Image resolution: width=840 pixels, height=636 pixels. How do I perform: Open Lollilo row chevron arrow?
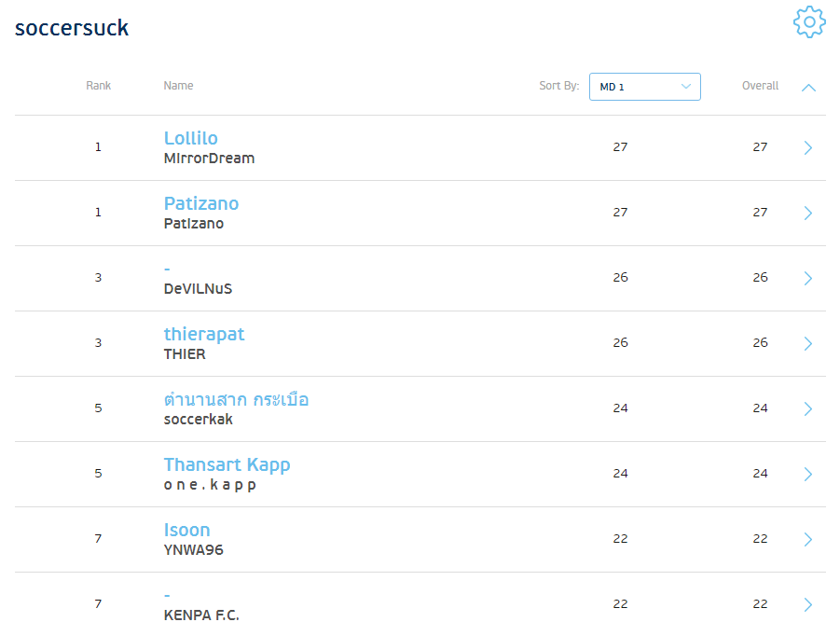tap(807, 147)
